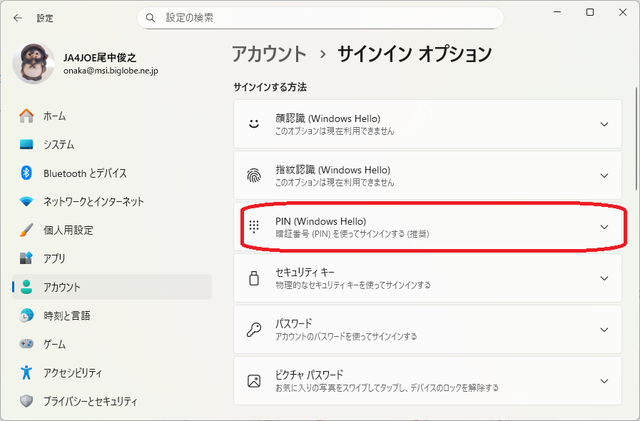Click the プライバシーとセキュリティ shield icon
This screenshot has width=640, height=421.
coord(27,401)
